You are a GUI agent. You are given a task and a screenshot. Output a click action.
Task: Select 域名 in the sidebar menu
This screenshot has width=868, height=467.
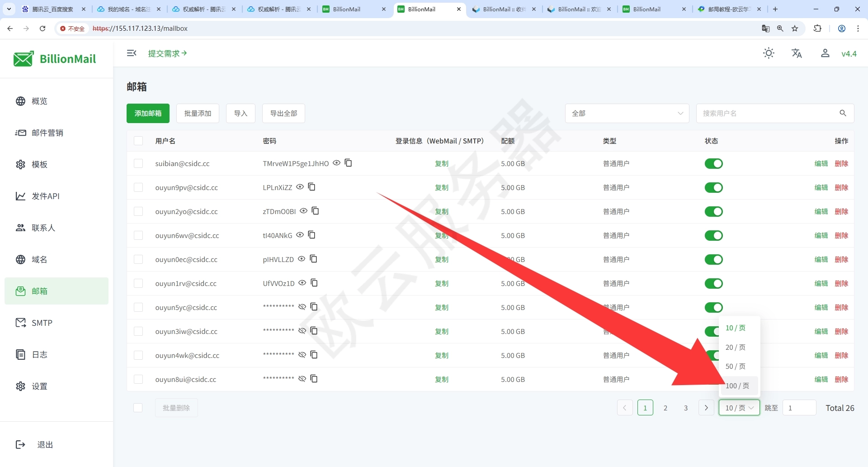point(40,259)
